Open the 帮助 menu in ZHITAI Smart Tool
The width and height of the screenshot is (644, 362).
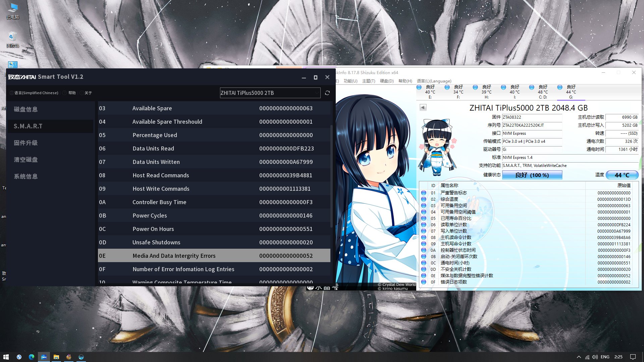coord(69,93)
